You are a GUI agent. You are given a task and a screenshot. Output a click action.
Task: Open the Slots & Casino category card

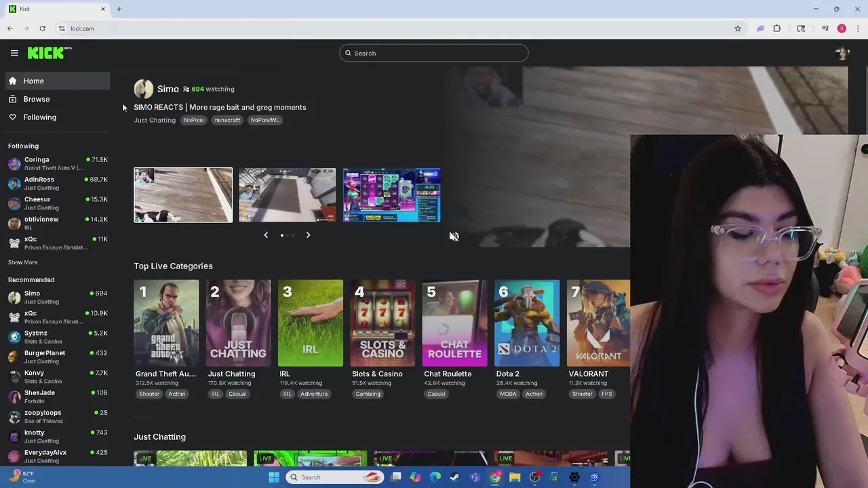pos(382,323)
